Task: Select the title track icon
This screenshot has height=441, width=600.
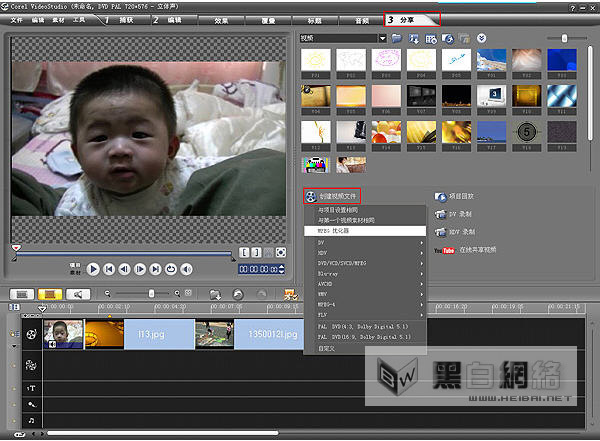Action: point(31,388)
